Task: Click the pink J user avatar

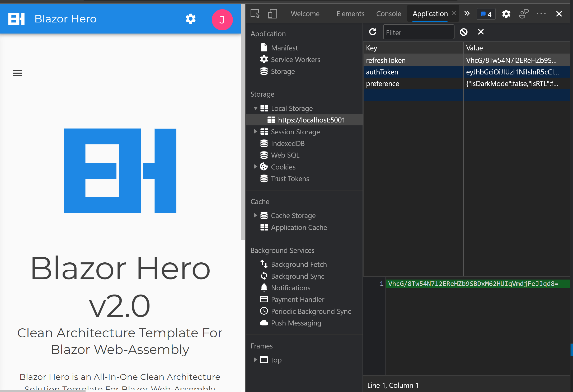Action: click(222, 20)
